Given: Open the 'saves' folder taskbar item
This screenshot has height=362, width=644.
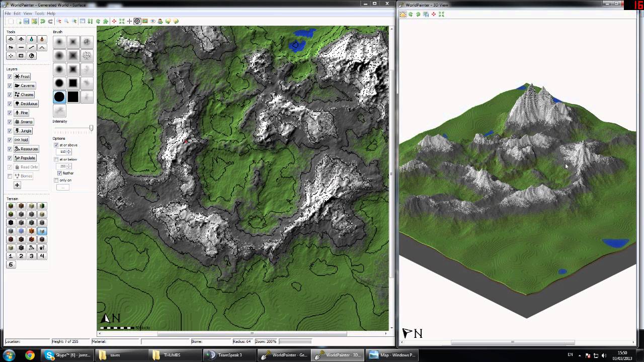Looking at the screenshot, I should [121, 355].
